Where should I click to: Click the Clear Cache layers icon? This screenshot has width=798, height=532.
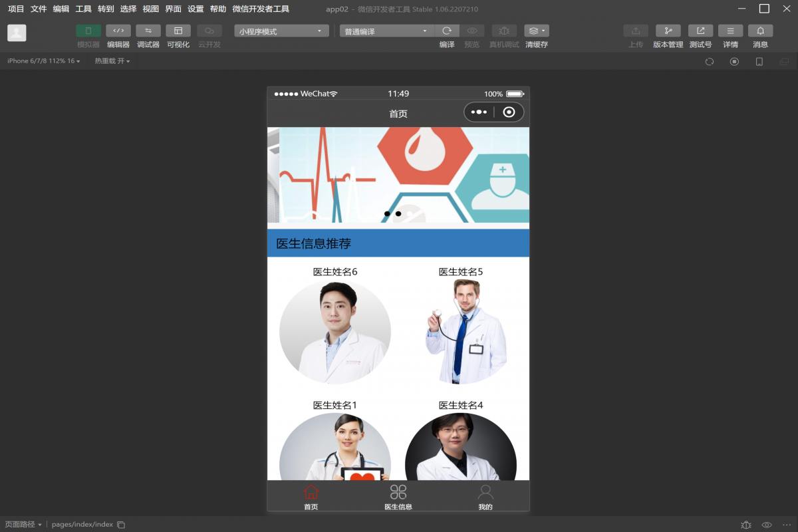click(x=536, y=31)
